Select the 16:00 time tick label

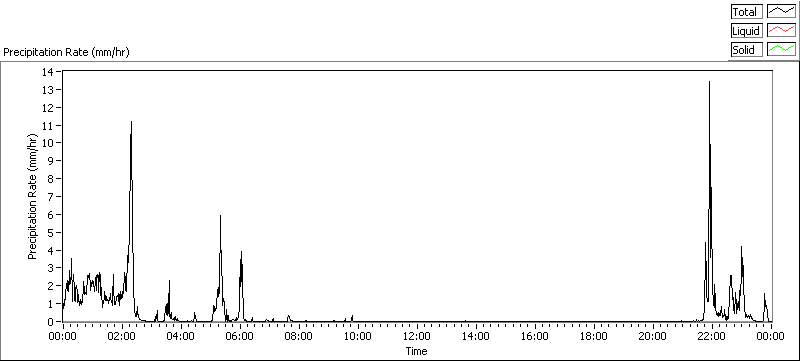tap(535, 337)
